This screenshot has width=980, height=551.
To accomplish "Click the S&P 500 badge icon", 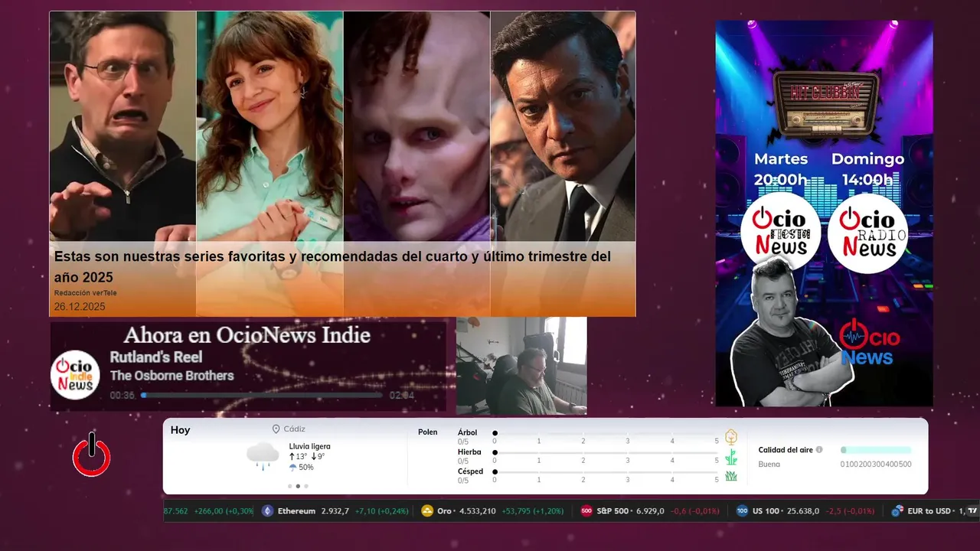I will (586, 511).
